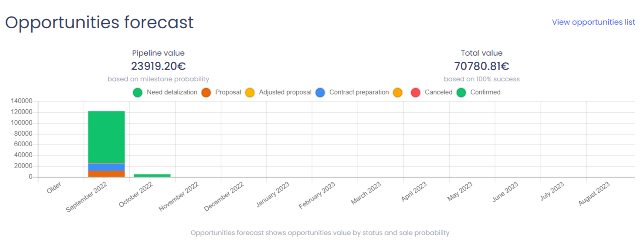The width and height of the screenshot is (644, 249).
Task: Click the November 2022 axis label
Action: point(179,196)
